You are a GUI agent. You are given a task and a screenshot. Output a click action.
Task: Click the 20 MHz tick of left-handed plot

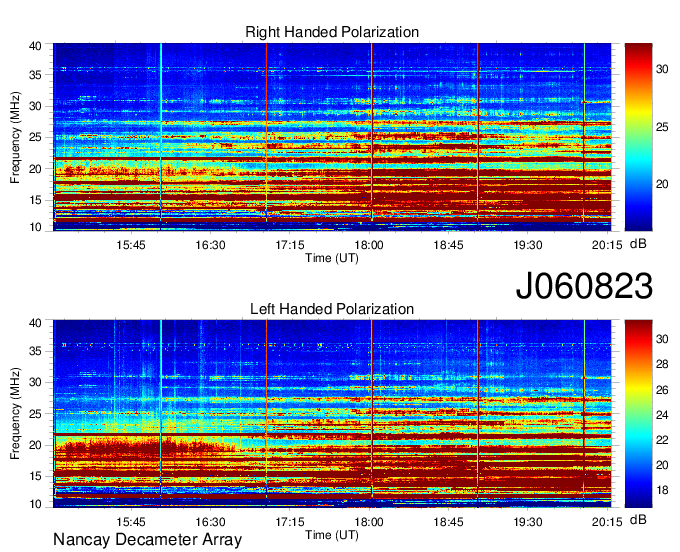tap(35, 445)
